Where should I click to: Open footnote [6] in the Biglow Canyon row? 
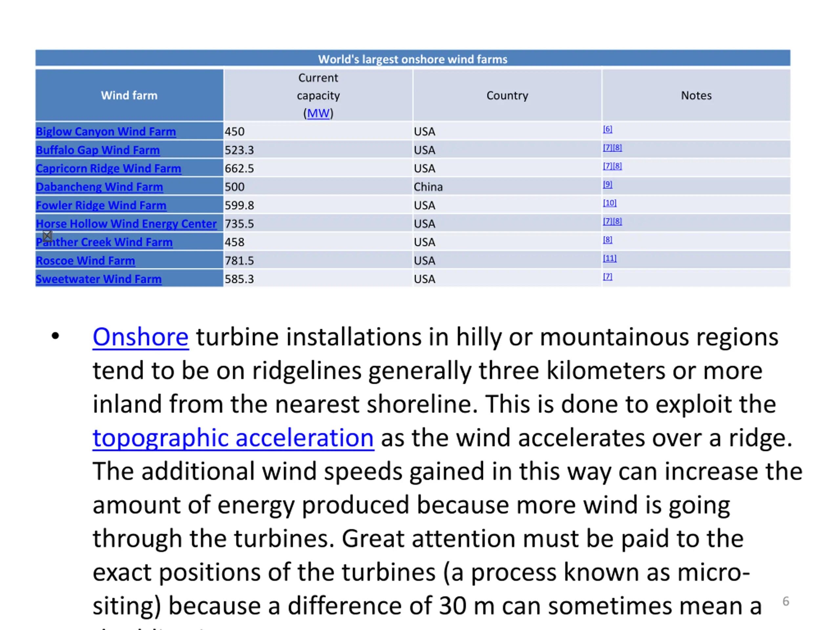(608, 129)
